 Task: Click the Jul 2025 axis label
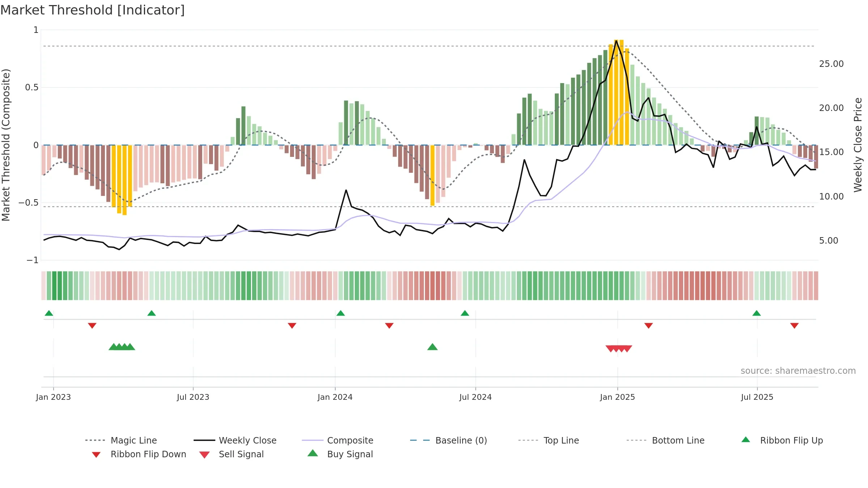point(757,397)
